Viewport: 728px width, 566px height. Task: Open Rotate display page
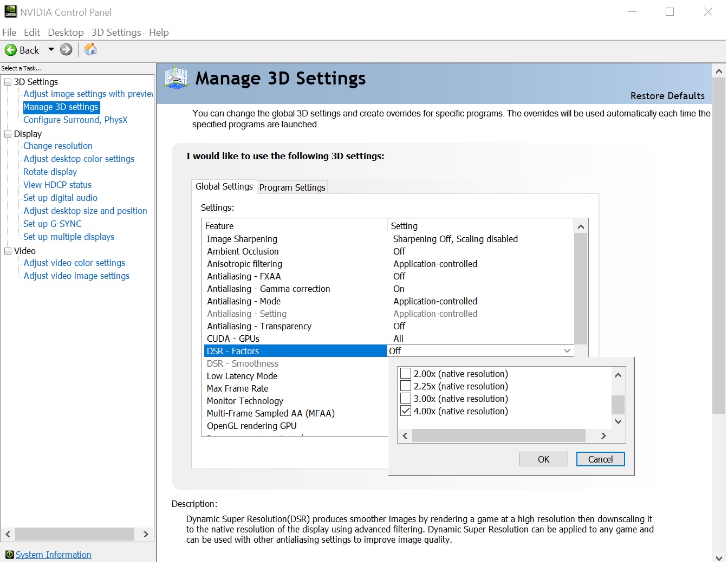coord(50,172)
